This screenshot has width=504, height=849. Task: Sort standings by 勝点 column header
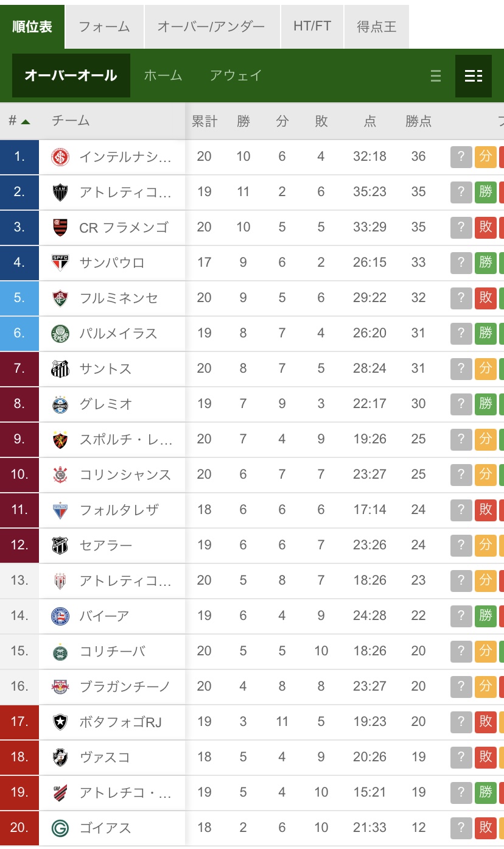pos(418,121)
